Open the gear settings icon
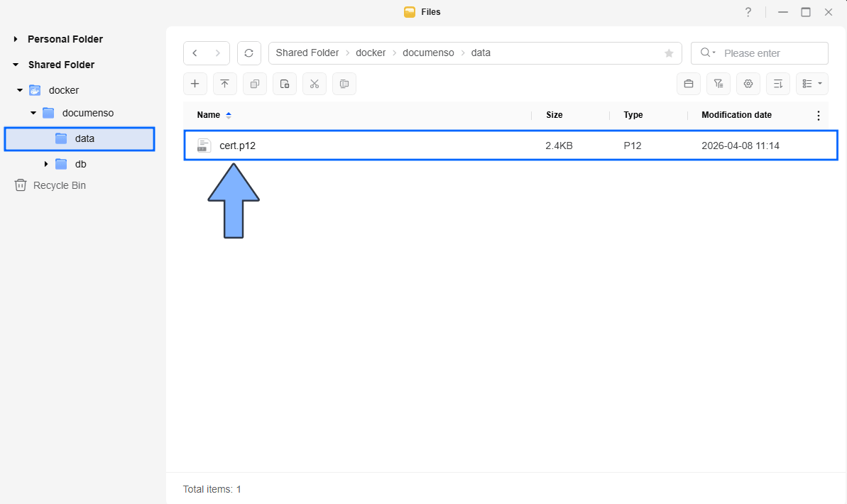847x504 pixels. point(748,84)
